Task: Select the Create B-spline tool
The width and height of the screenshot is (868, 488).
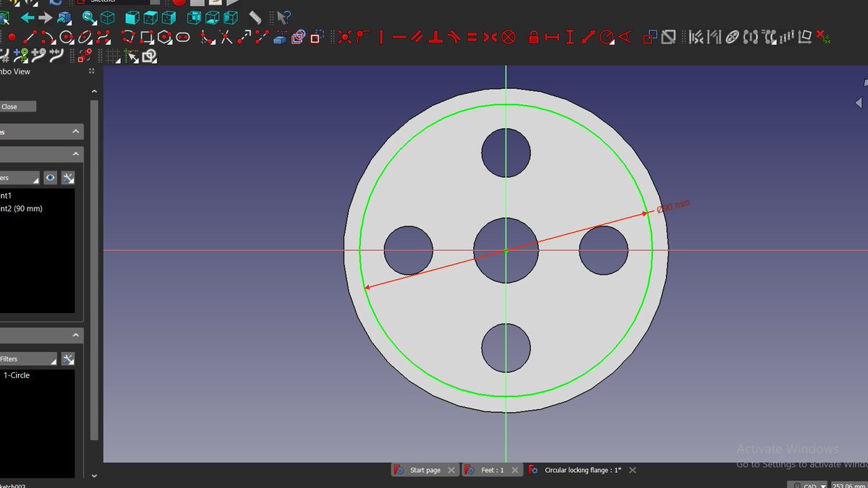Action: click(x=103, y=37)
